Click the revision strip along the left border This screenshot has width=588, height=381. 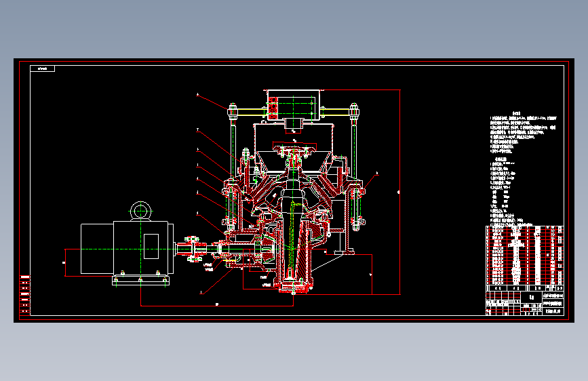[24, 296]
